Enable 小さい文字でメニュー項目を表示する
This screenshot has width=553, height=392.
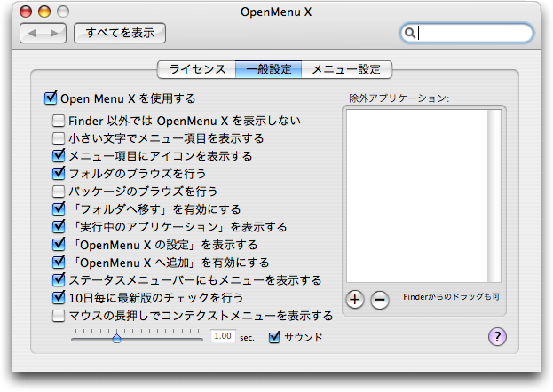point(59,138)
